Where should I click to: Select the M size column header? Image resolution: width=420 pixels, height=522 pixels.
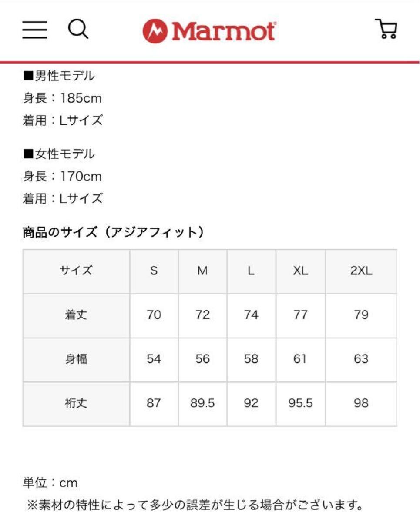click(202, 271)
